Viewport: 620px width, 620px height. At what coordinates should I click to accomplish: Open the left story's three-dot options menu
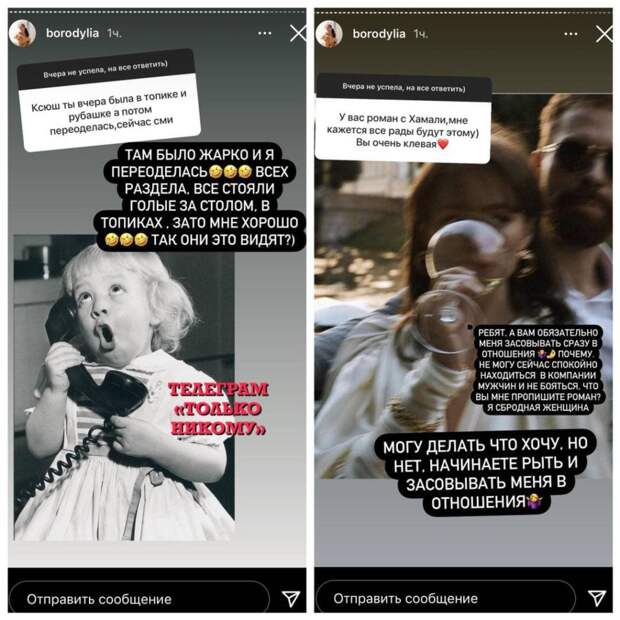pos(265,34)
